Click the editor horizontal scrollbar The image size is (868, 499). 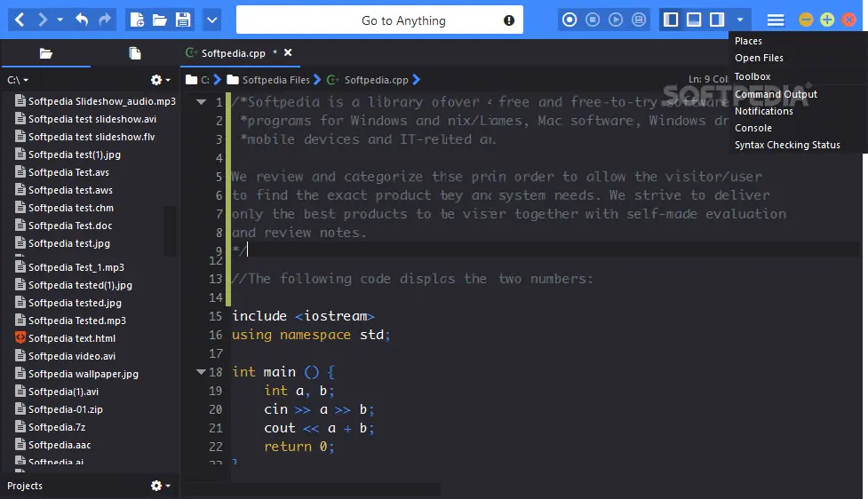[311, 489]
